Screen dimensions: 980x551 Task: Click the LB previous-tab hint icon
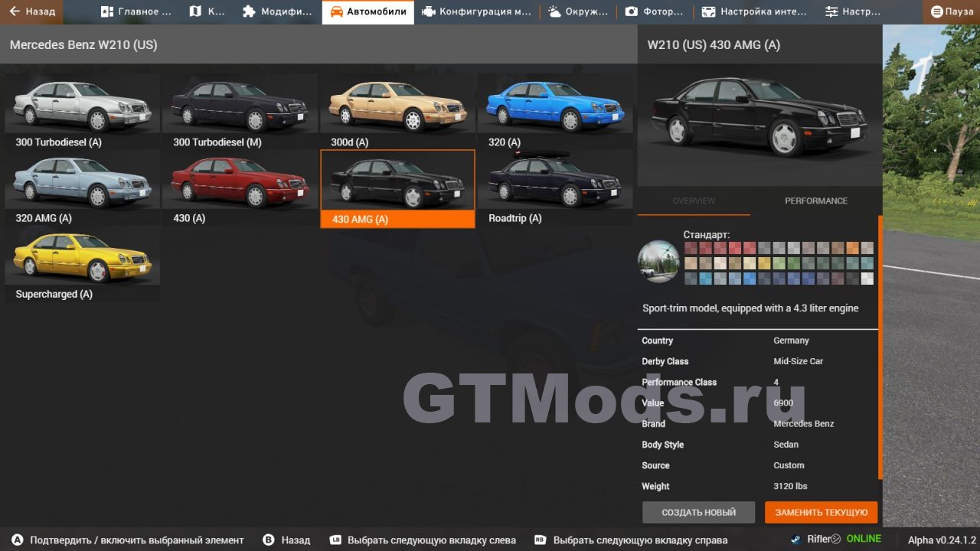point(335,540)
